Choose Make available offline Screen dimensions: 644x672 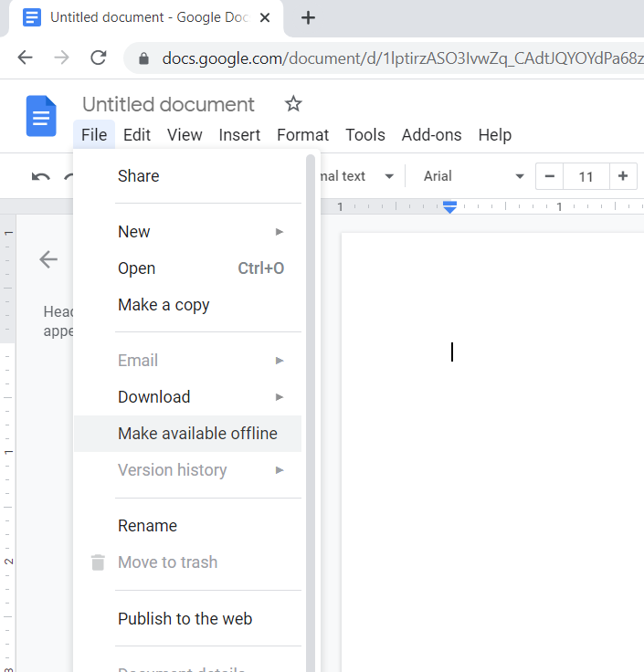[187, 434]
